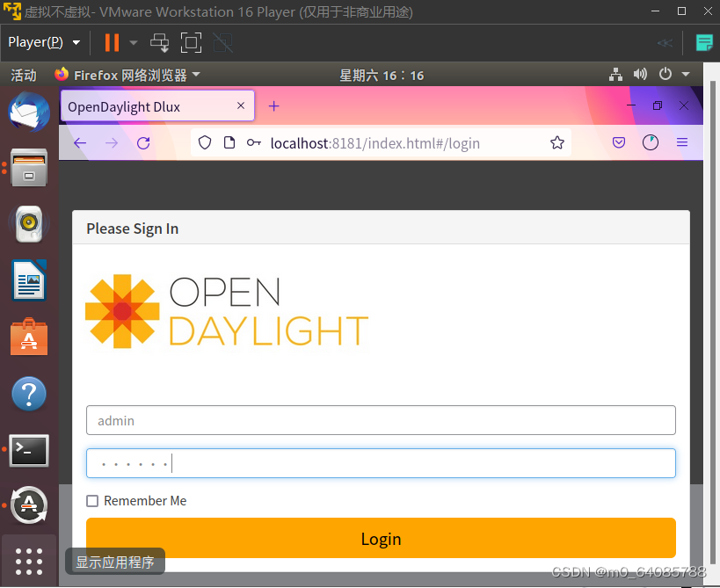
Task: Click the site information page icon in the address bar
Action: (229, 142)
